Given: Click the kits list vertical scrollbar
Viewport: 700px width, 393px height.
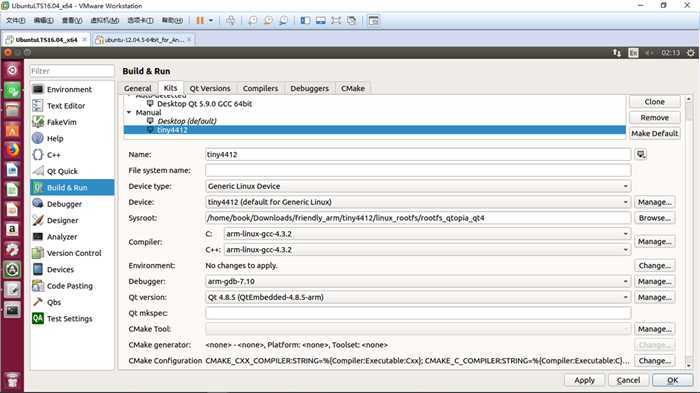Looking at the screenshot, I should coord(689,231).
